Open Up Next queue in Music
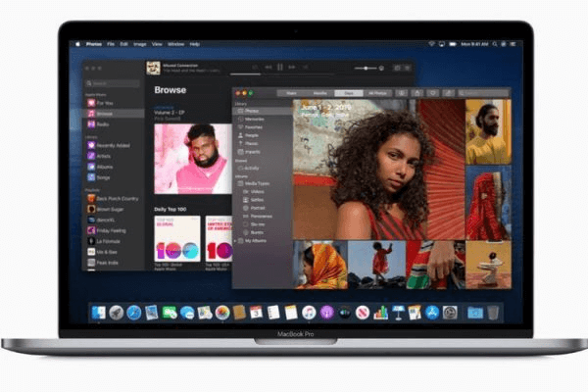The width and height of the screenshot is (588, 392). pyautogui.click(x=408, y=68)
